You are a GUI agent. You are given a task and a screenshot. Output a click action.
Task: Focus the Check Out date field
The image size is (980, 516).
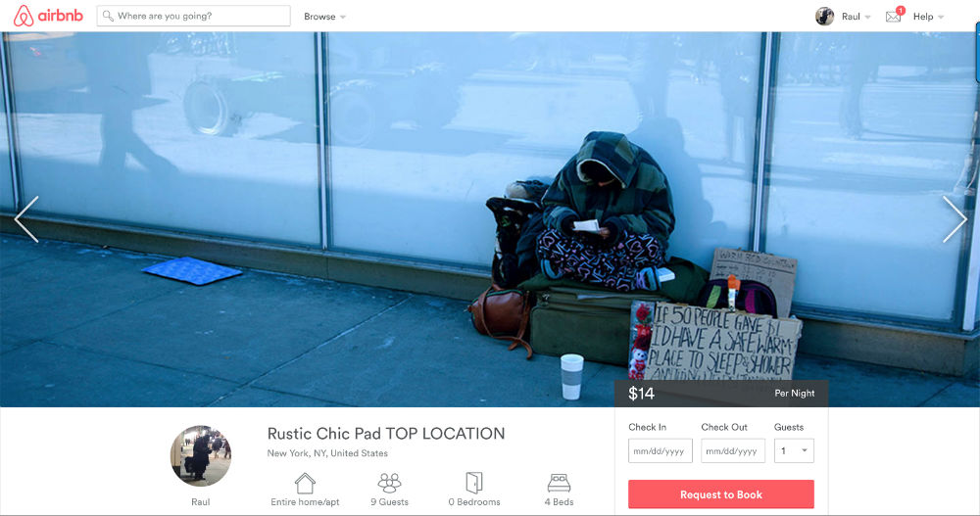732,451
